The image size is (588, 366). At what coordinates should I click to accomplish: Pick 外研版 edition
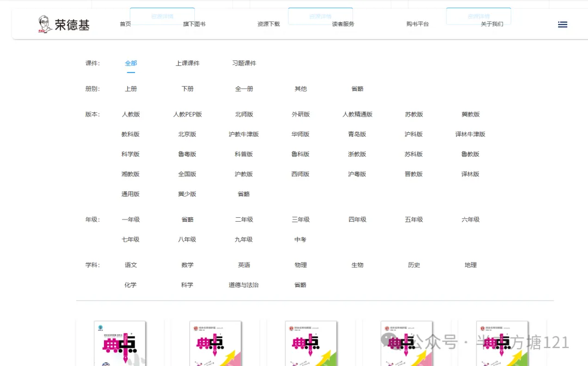coord(301,114)
